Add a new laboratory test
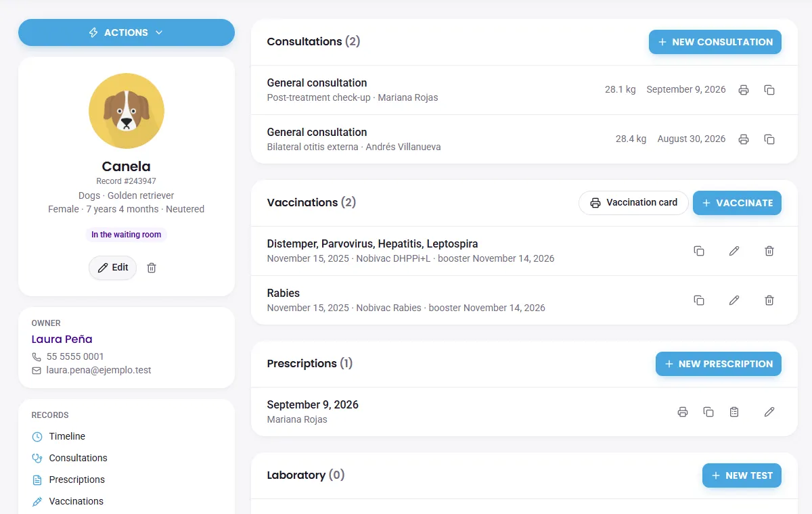 click(x=742, y=475)
